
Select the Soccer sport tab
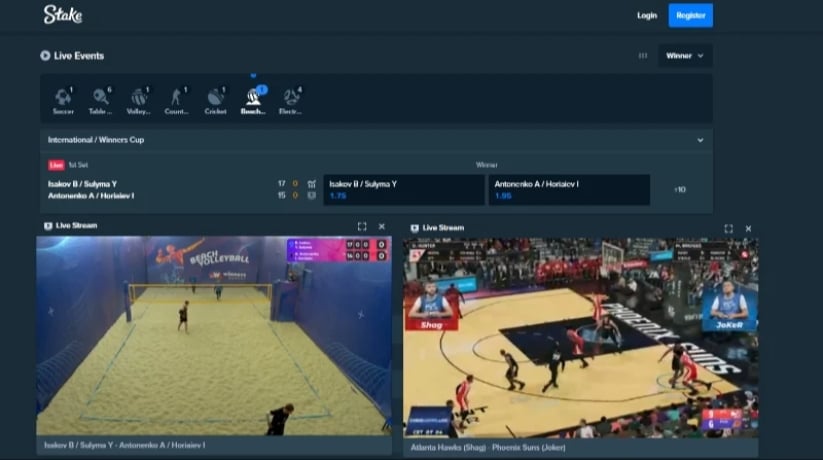63,100
